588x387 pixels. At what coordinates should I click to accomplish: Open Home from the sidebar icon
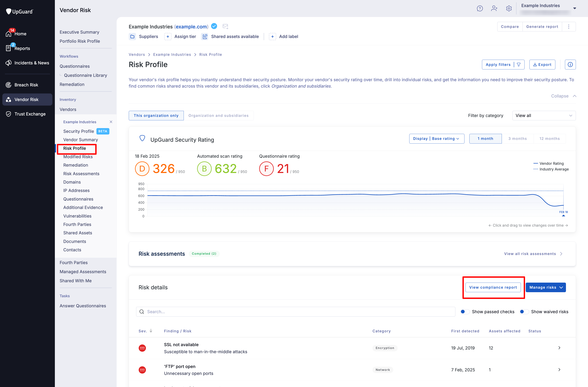point(9,34)
